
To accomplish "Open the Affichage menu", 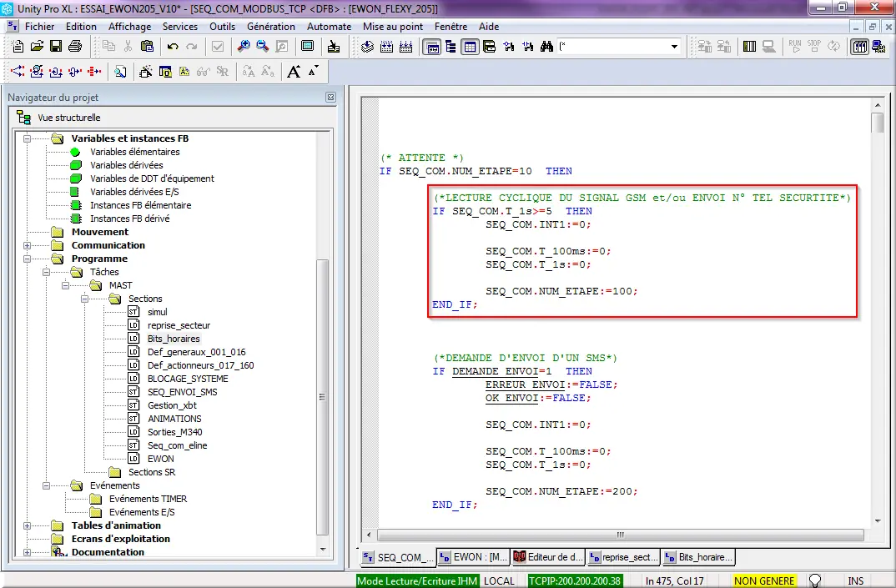I will [129, 27].
